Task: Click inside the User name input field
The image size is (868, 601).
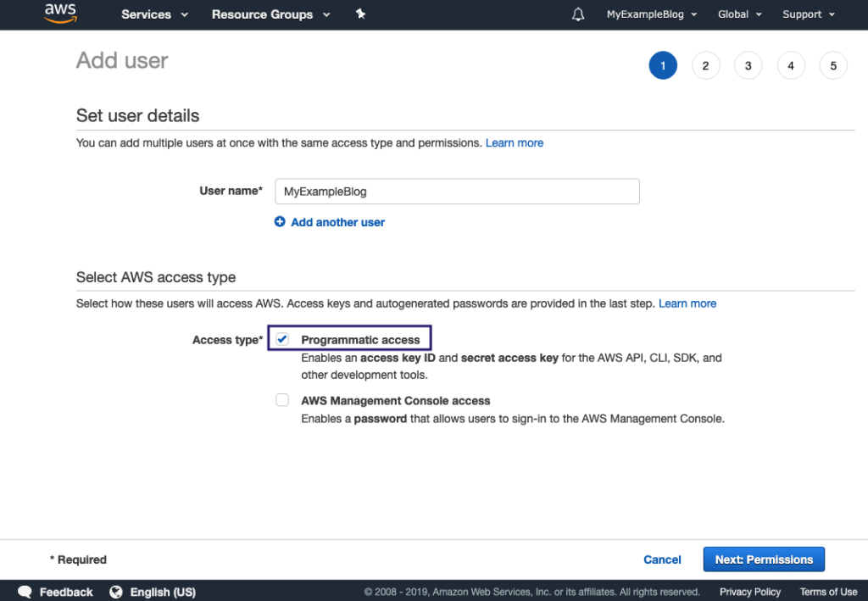Action: tap(457, 191)
